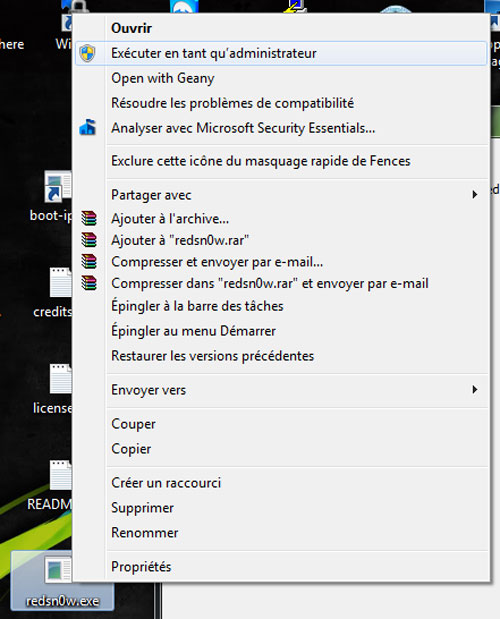Expand the Partager avec submenu arrow

[x=475, y=194]
